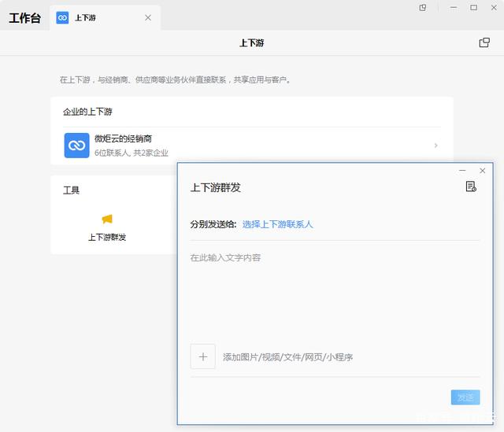Click the yellow 上下游群发 megaphone icon
Screen dimensions: 504x432
[107, 219]
